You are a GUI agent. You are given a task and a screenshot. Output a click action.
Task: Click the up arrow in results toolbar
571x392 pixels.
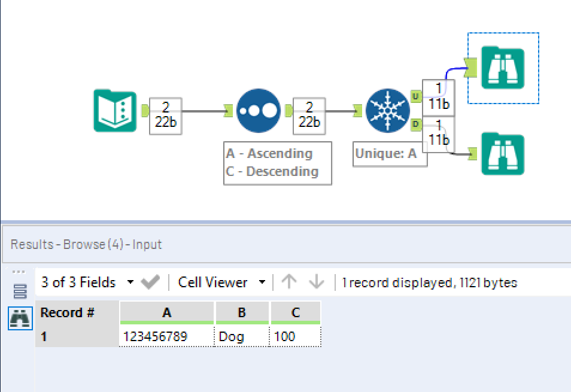289,282
